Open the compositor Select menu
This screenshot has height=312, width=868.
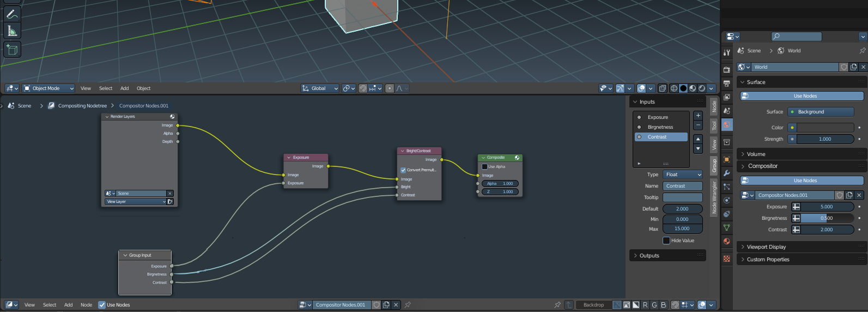pos(50,305)
